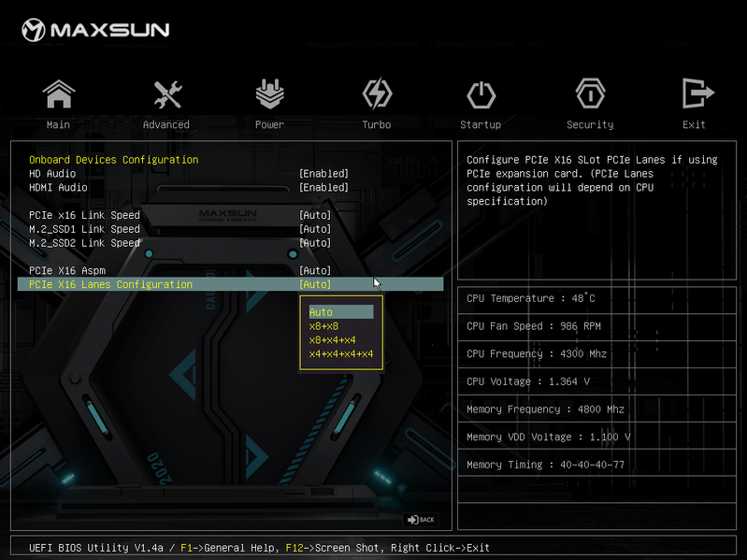Open M.2_SSD2 Link Speed Auto value
This screenshot has height=560, width=747.
(x=315, y=243)
